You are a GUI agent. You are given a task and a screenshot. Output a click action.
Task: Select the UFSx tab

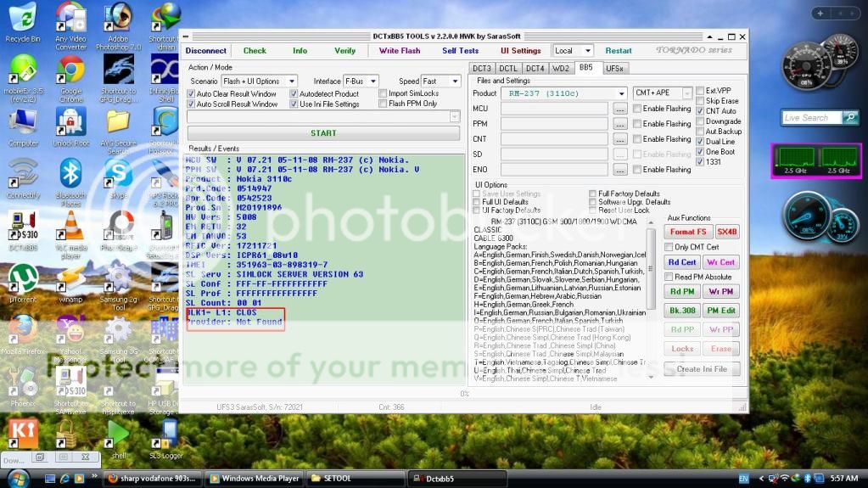614,68
